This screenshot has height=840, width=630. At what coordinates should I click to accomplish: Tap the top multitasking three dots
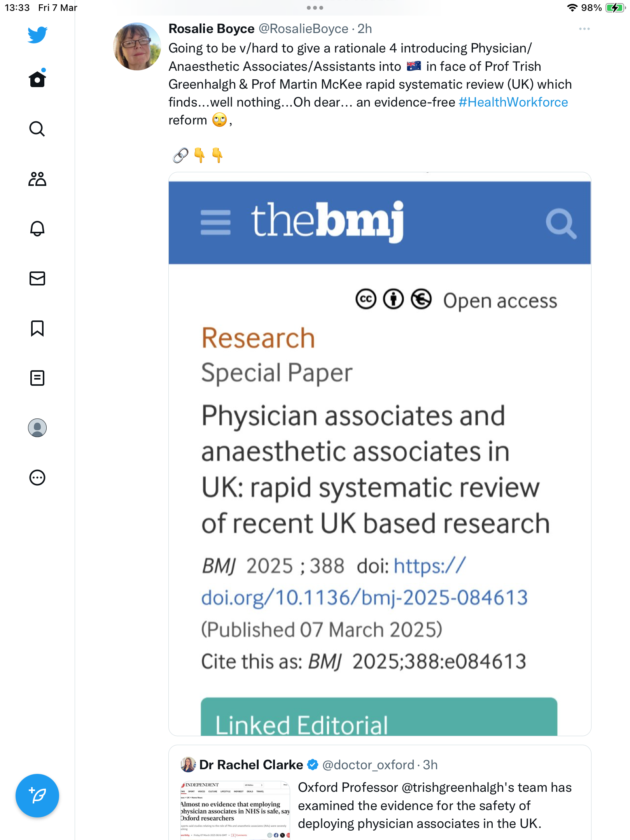315,8
